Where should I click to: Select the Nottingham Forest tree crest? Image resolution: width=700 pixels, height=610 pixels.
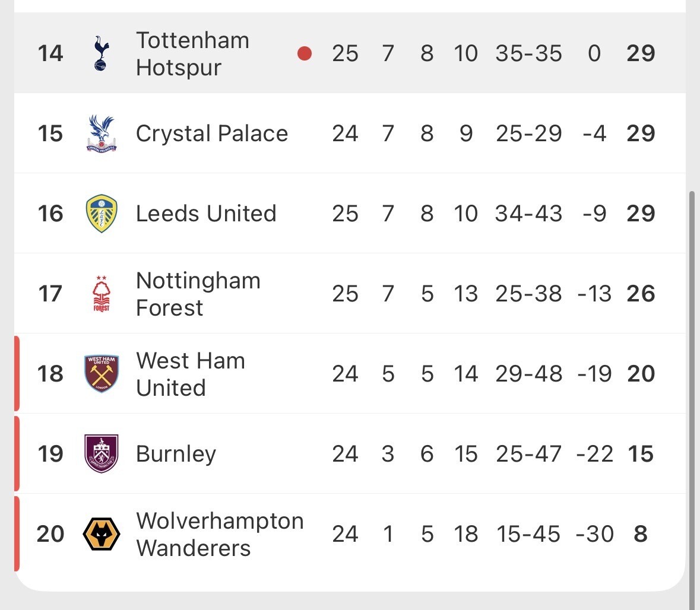tap(102, 294)
